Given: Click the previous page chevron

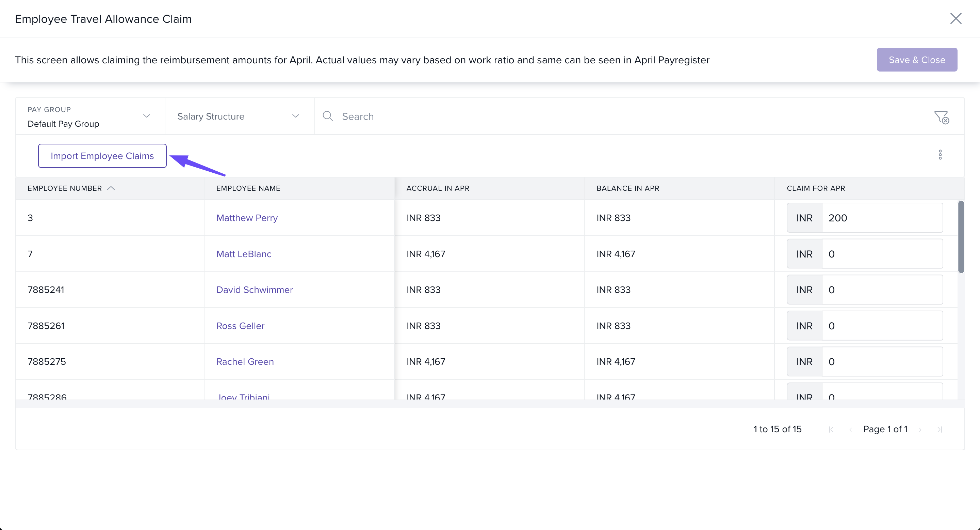Looking at the screenshot, I should (x=850, y=430).
